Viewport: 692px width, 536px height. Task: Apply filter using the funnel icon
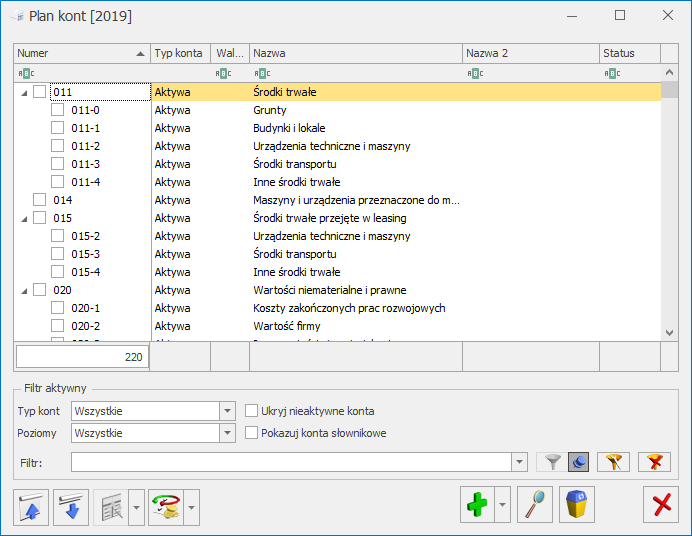click(550, 462)
